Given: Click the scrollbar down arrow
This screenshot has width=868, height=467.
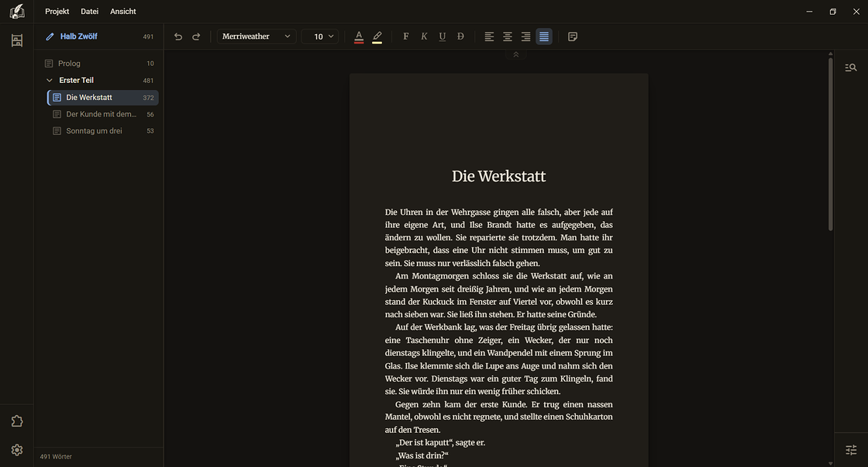Looking at the screenshot, I should tap(830, 463).
